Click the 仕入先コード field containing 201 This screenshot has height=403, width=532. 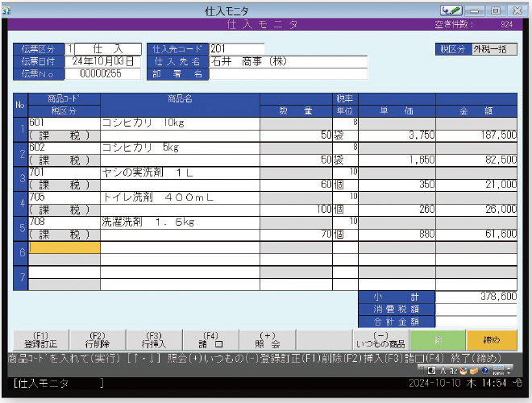(235, 48)
